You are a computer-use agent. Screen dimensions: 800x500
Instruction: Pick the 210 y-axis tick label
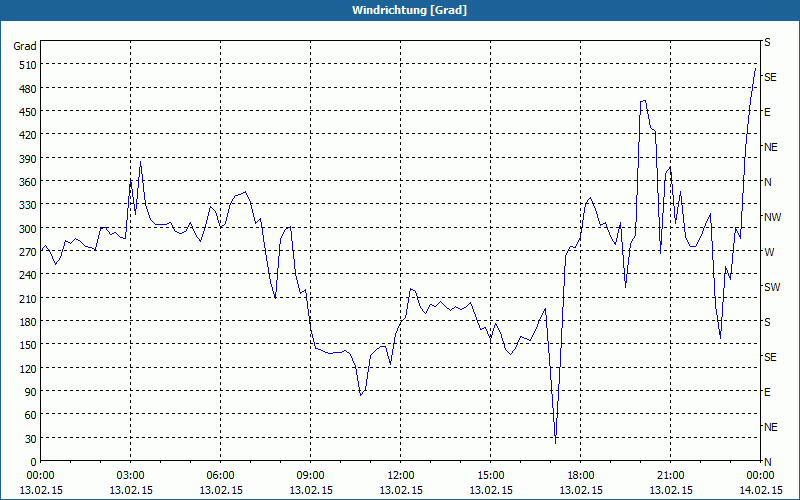[x=28, y=298]
